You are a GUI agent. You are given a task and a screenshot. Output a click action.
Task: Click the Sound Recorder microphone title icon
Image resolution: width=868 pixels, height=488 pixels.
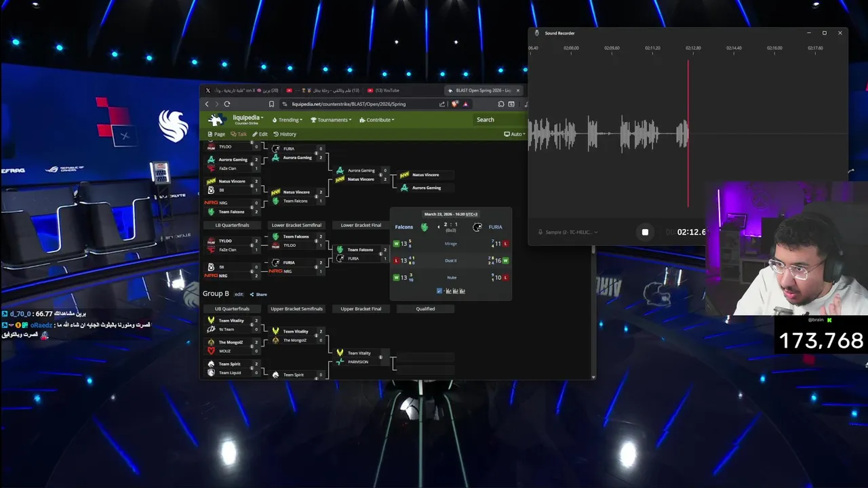tap(536, 33)
